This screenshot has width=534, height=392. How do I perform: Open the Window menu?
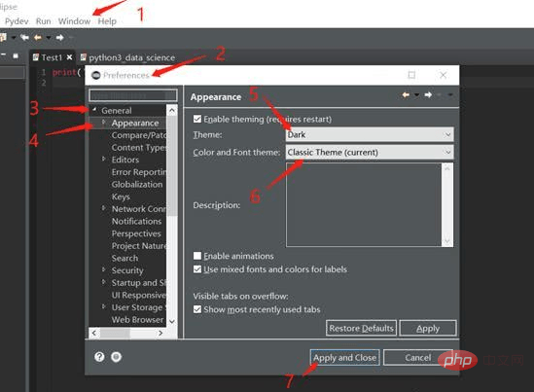(x=74, y=21)
